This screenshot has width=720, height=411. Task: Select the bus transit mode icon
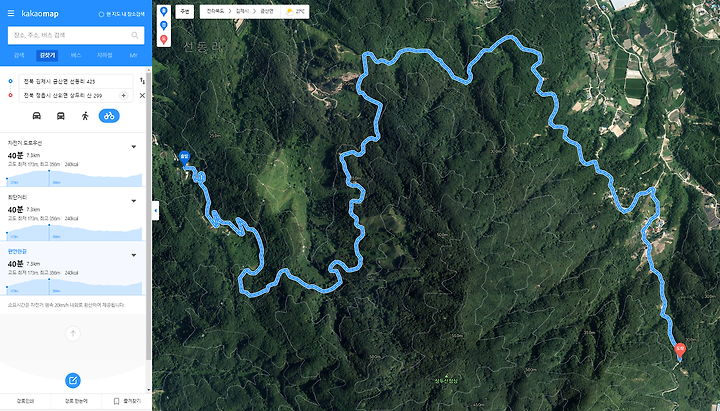[61, 116]
